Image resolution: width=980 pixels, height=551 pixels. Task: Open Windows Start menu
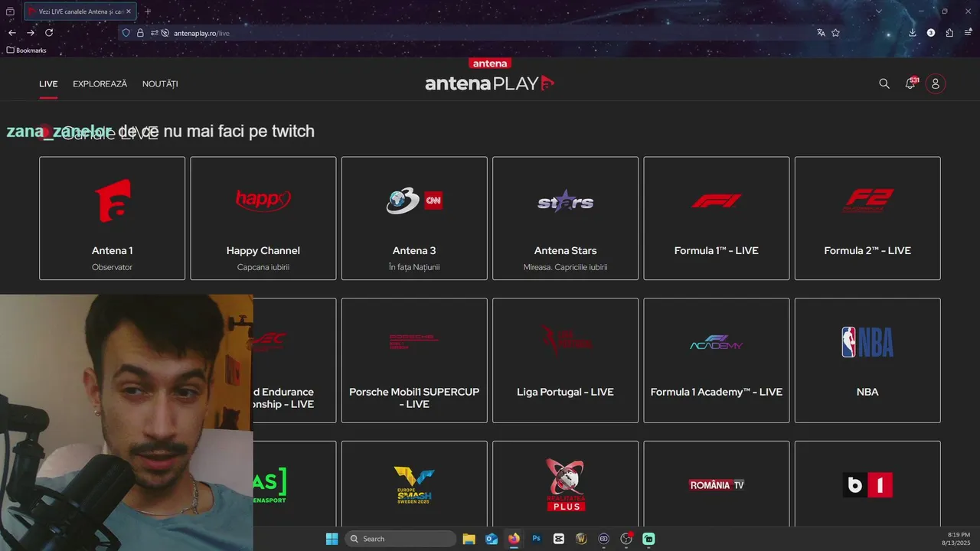pos(332,539)
